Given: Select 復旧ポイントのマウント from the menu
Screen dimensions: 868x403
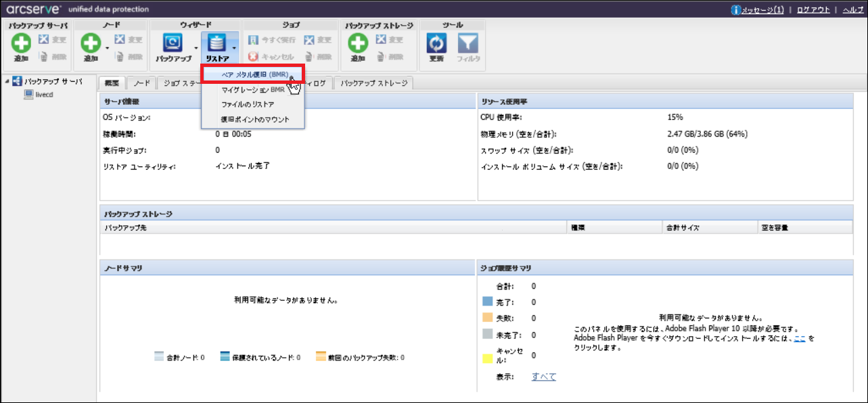Looking at the screenshot, I should click(x=253, y=119).
